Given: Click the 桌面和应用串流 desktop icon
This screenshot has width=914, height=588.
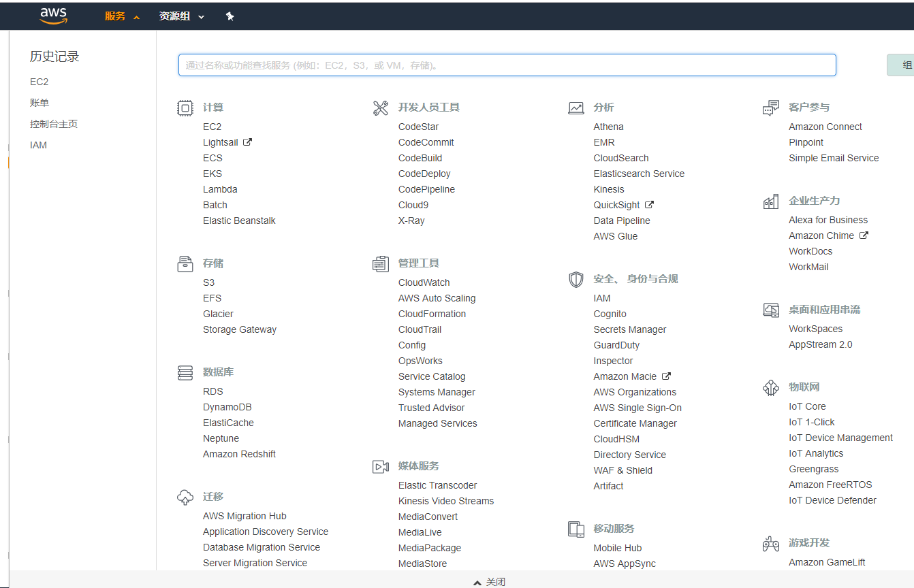Looking at the screenshot, I should 771,310.
